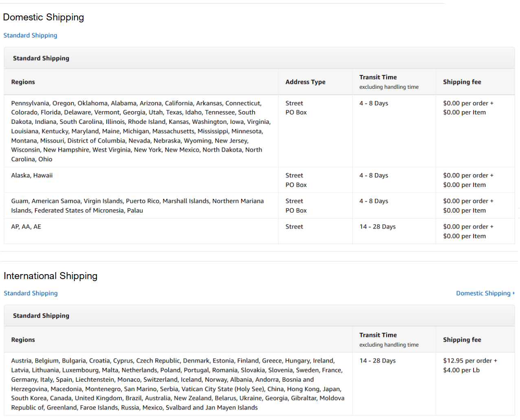Select the Domestic Shipping heading

pyautogui.click(x=43, y=17)
